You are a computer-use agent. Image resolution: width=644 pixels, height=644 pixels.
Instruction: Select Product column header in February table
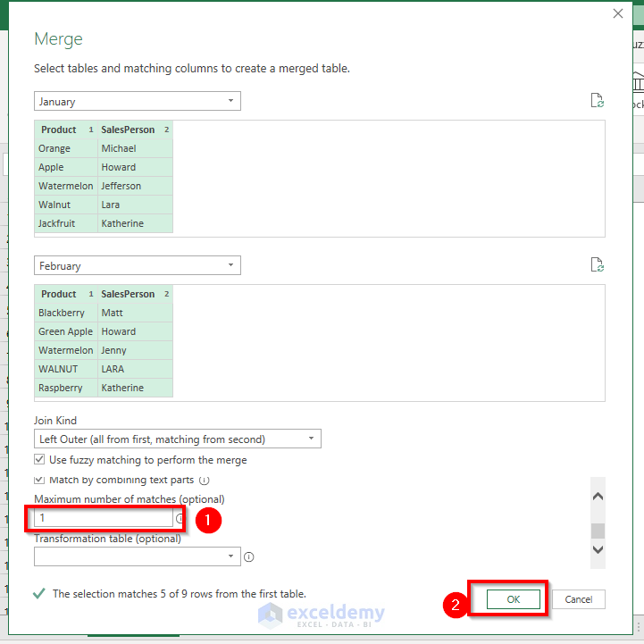click(66, 294)
